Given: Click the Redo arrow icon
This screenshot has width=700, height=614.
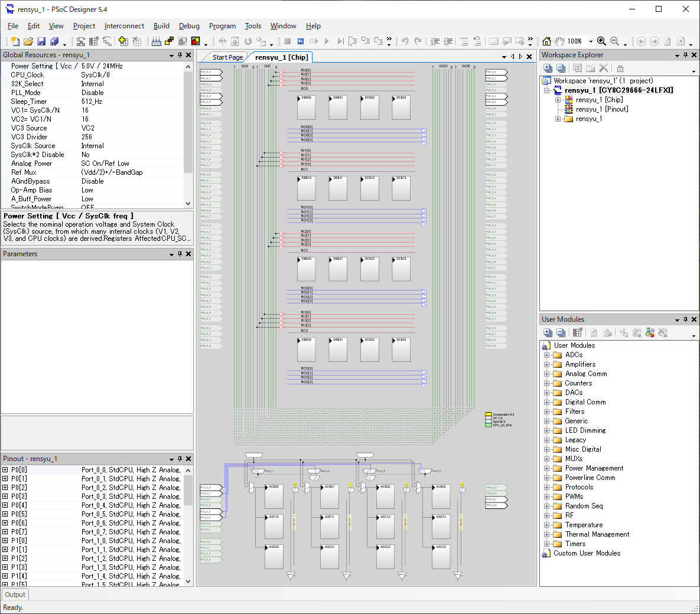Looking at the screenshot, I should (418, 41).
